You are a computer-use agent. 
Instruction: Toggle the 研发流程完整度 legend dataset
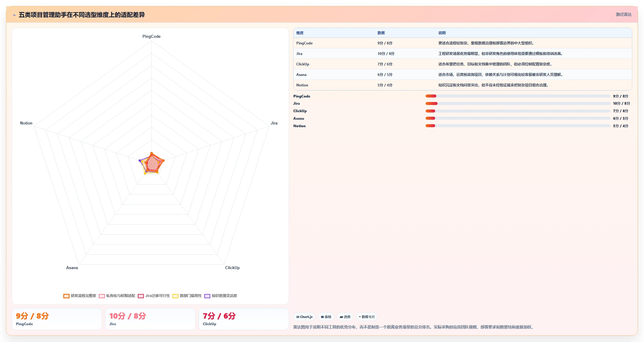(x=80, y=296)
